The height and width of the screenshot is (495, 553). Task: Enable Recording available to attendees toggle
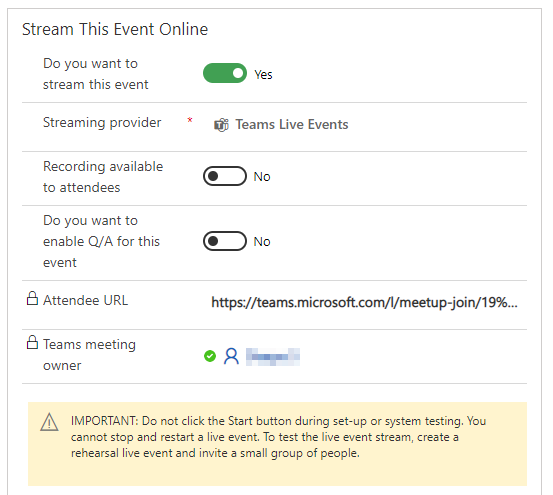[225, 176]
